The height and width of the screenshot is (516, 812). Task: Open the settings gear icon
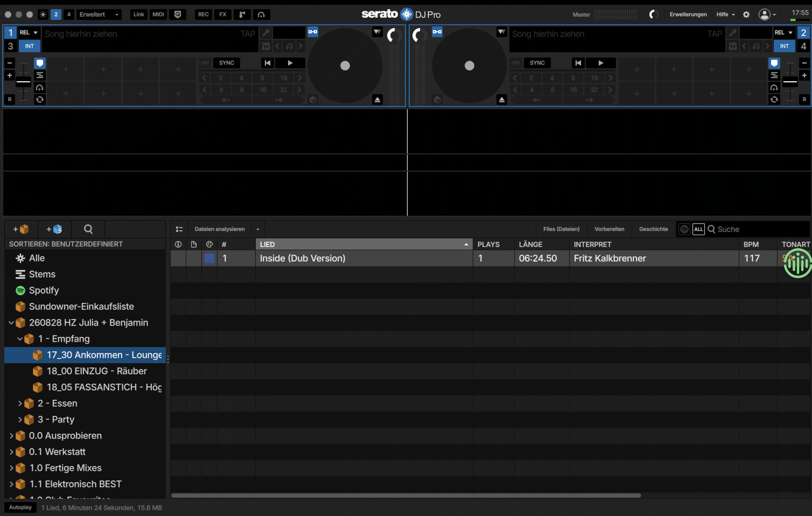746,14
